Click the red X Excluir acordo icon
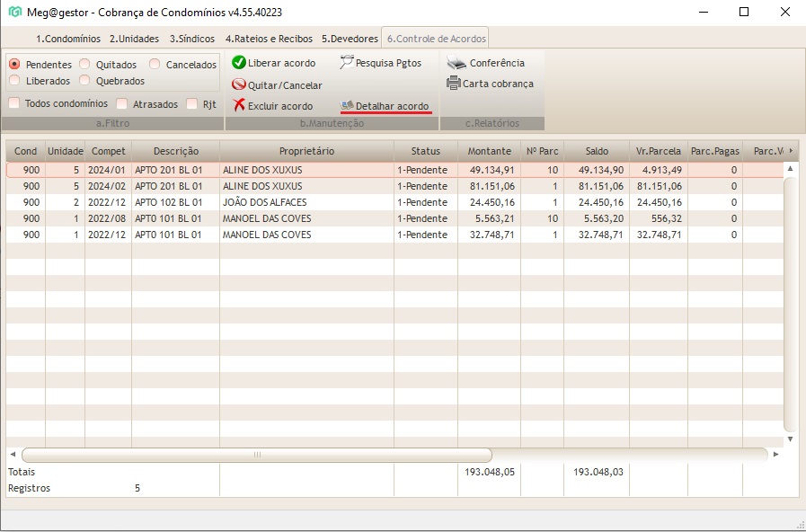 [x=239, y=105]
